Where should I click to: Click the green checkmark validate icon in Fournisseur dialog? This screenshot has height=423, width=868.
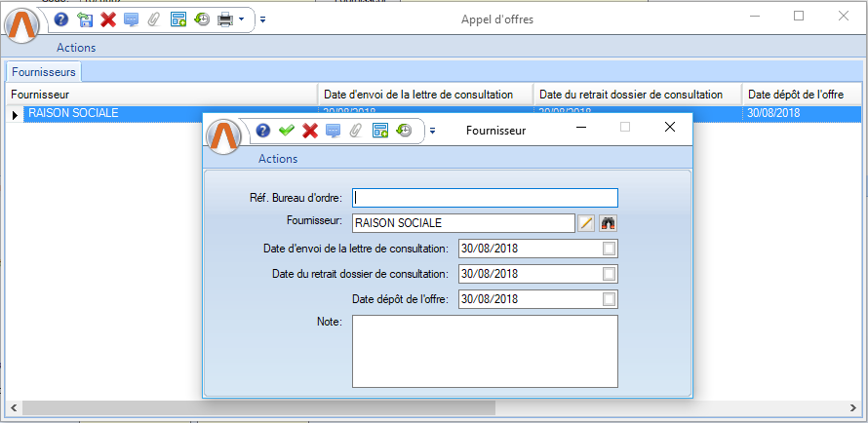(x=286, y=131)
